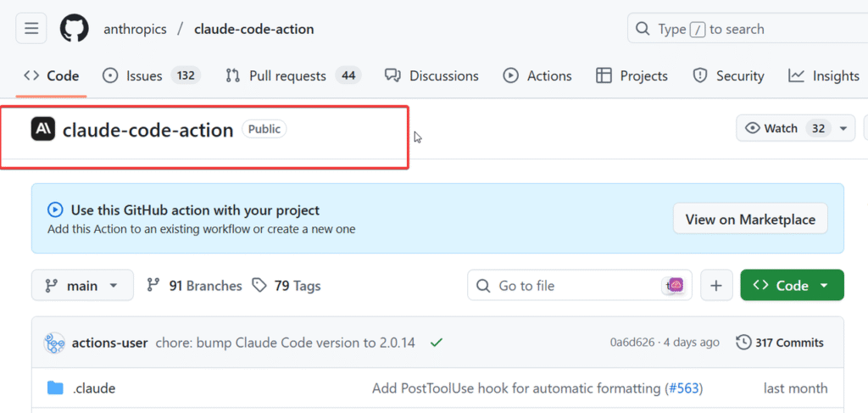Open the 317 Commits history link

(780, 343)
